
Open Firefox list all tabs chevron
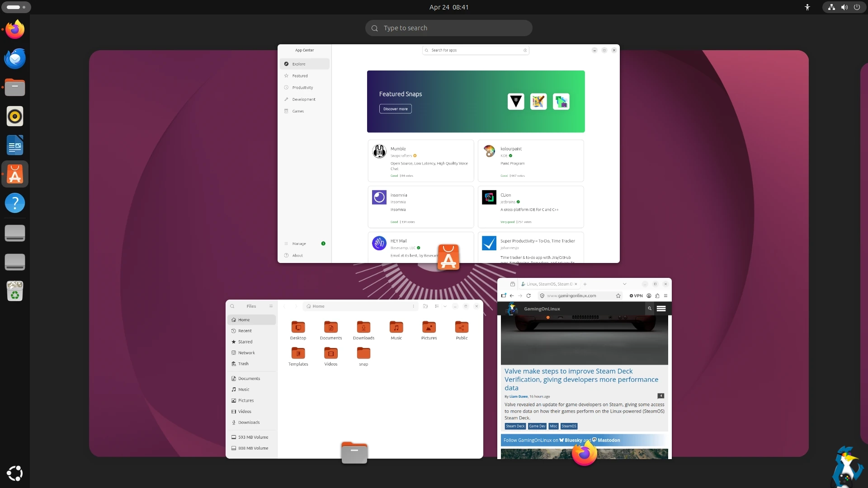click(x=624, y=284)
